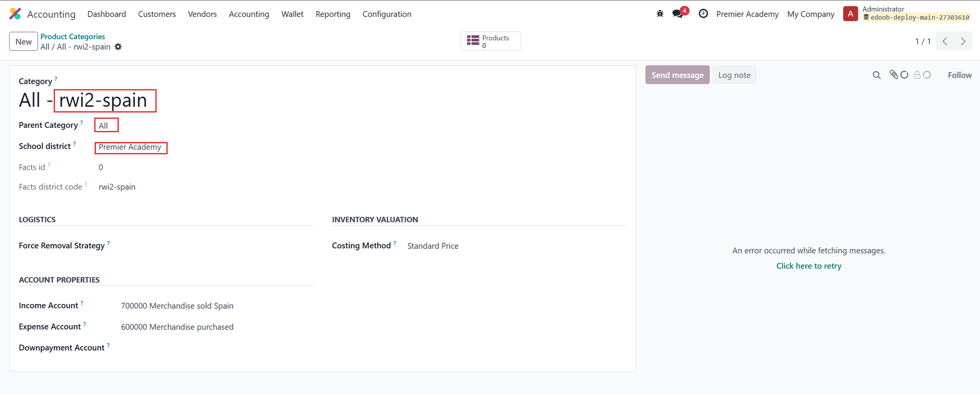Click the paperclip attachments icon
This screenshot has width=980, height=395.
[x=894, y=75]
